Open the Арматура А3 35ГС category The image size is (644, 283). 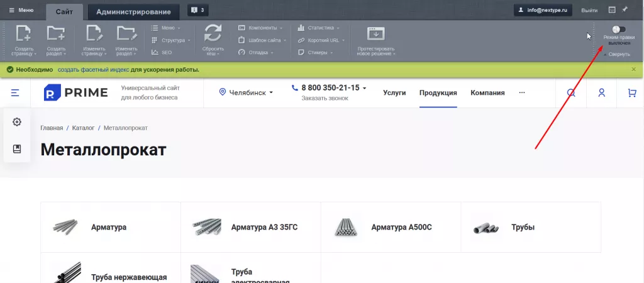[251, 227]
